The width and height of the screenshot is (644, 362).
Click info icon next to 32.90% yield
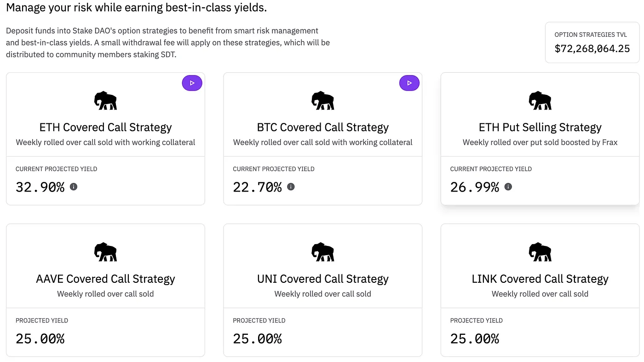tap(74, 187)
